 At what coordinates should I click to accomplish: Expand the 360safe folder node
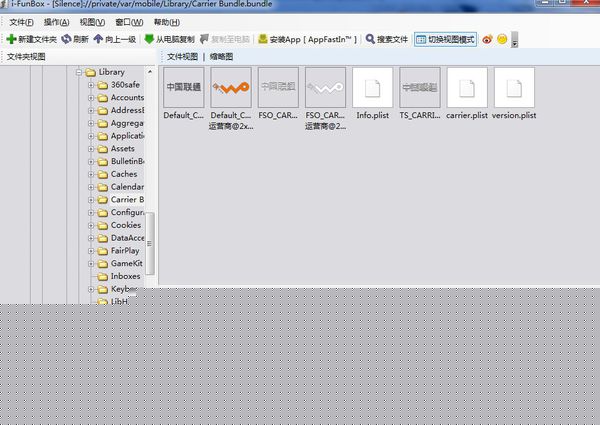click(91, 85)
